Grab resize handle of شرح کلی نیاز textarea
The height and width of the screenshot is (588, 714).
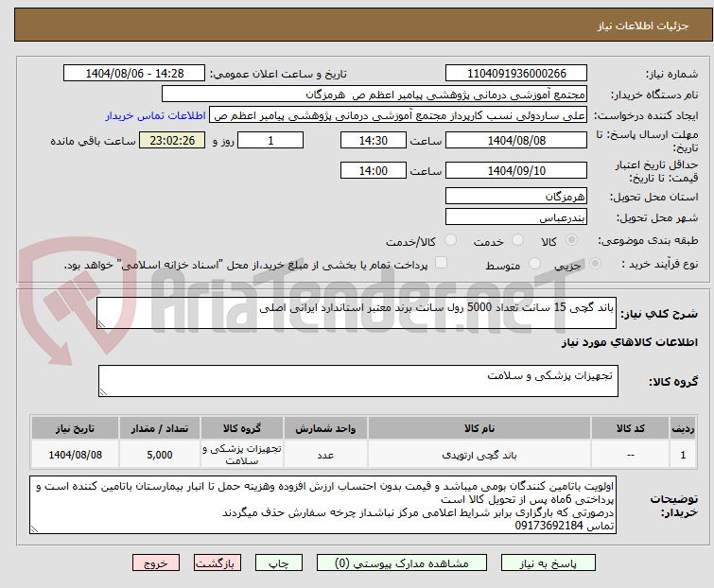click(x=101, y=324)
